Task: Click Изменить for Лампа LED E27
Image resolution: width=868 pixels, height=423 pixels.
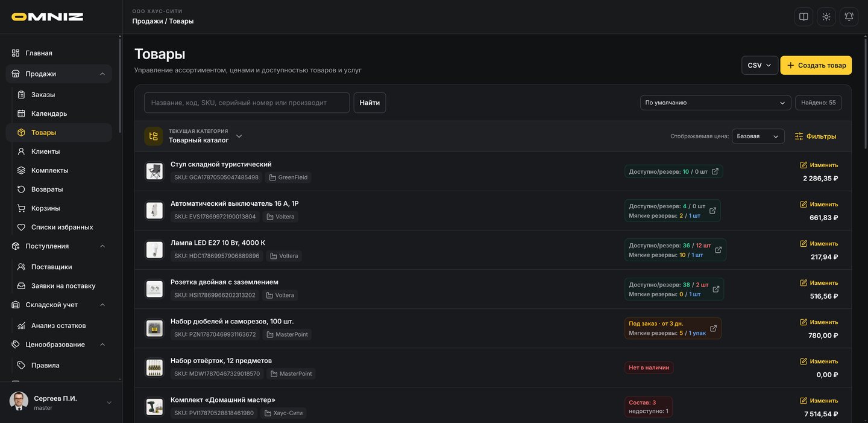Action: tap(819, 244)
